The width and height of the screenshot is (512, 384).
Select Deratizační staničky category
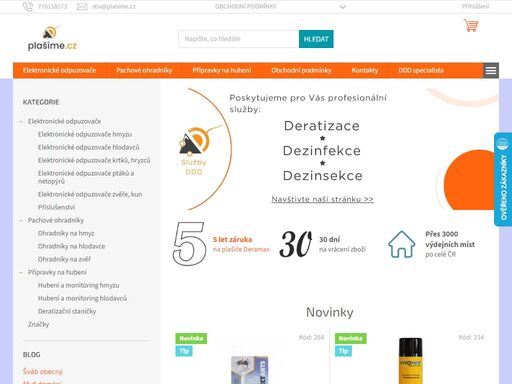[x=67, y=311]
